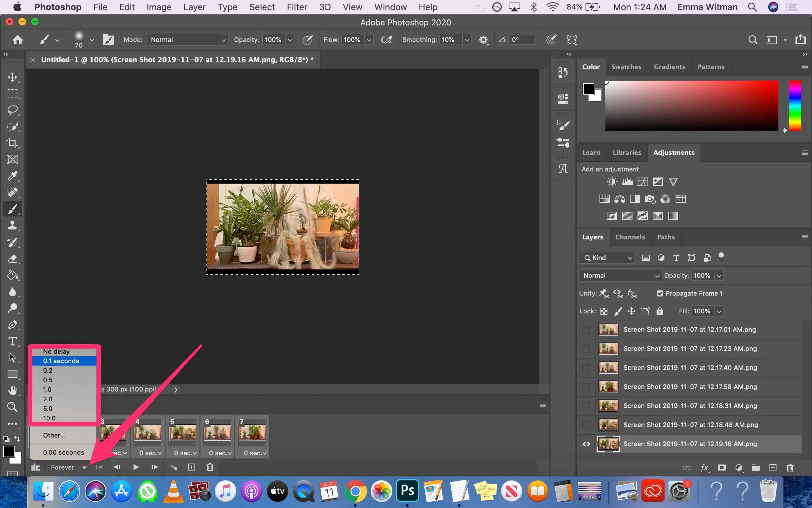812x508 pixels.
Task: Select the Eraser tool
Action: (x=12, y=259)
